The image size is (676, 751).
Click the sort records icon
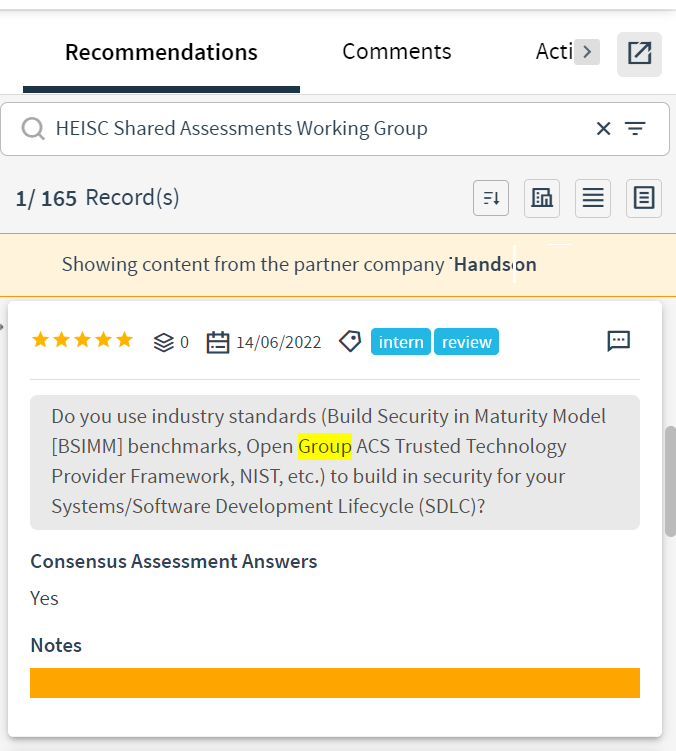pyautogui.click(x=491, y=198)
